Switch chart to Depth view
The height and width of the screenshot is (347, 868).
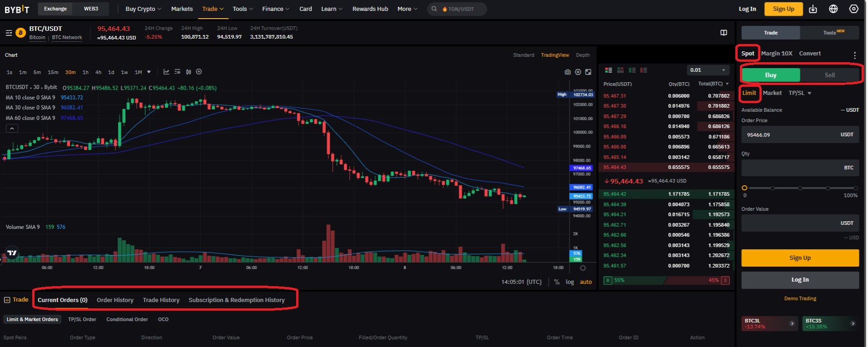(583, 55)
